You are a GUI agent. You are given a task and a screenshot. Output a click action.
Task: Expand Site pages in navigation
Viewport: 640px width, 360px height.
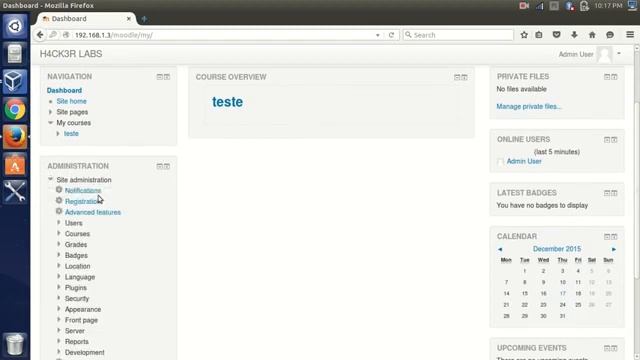click(x=51, y=112)
